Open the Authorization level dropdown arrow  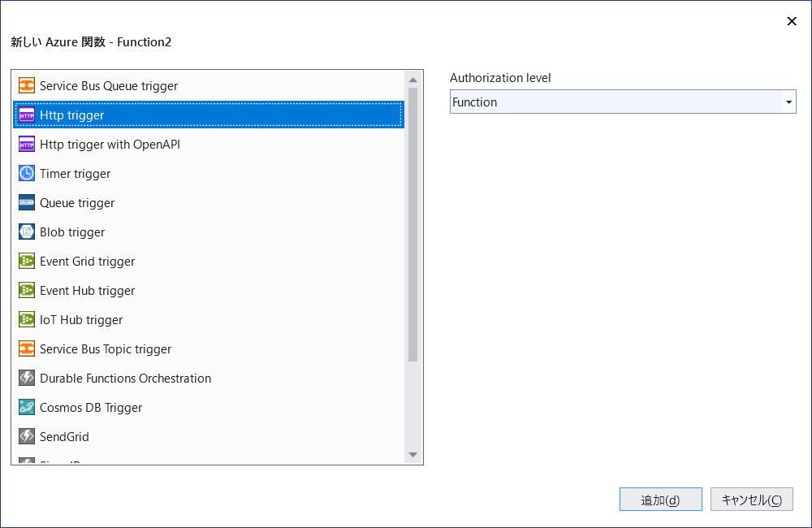(x=788, y=102)
